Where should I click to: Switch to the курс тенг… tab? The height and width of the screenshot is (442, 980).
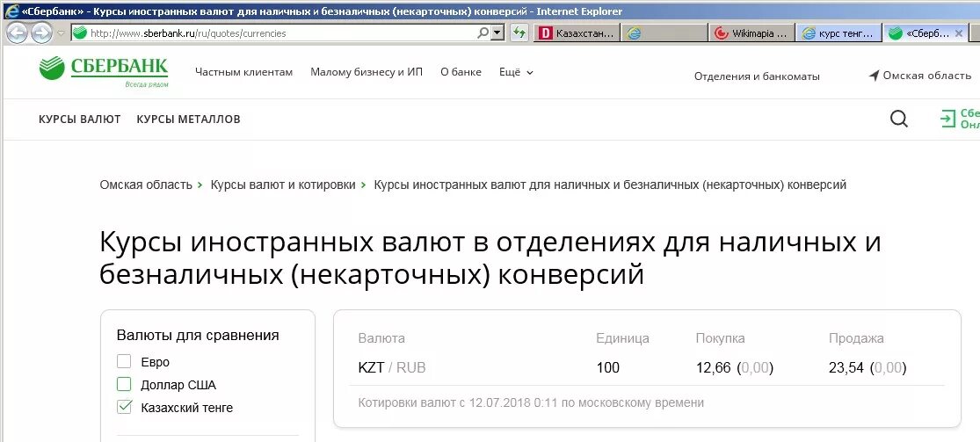coord(839,33)
